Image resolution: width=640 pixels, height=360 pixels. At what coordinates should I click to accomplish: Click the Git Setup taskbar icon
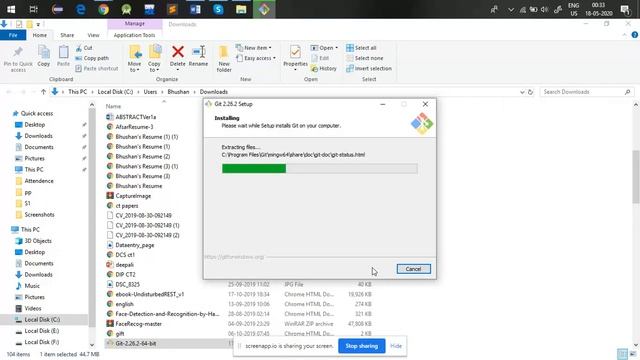(x=264, y=9)
